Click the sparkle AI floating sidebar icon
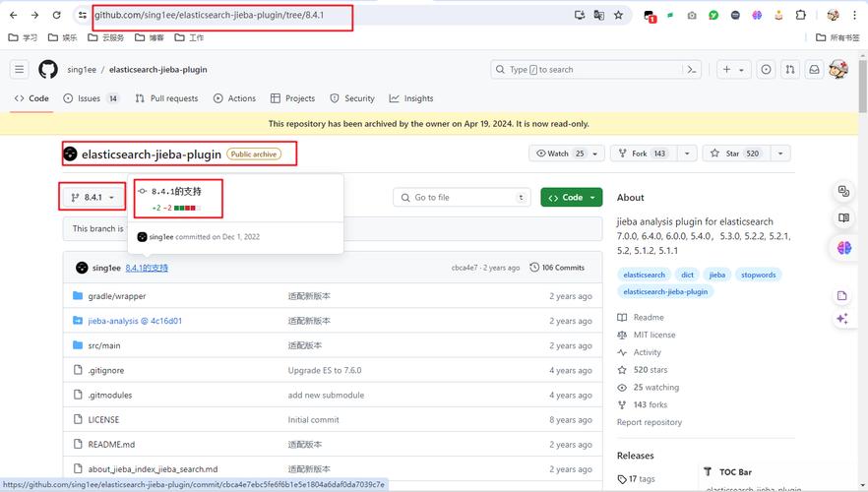 point(842,318)
